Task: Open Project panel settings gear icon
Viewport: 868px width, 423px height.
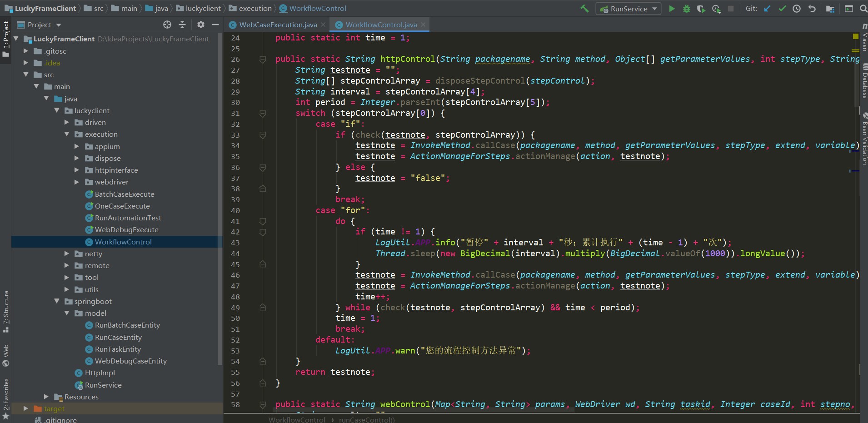Action: 201,25
